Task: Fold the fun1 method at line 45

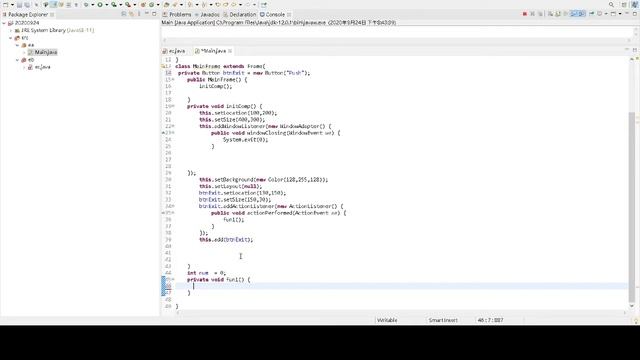Action: click(x=173, y=280)
